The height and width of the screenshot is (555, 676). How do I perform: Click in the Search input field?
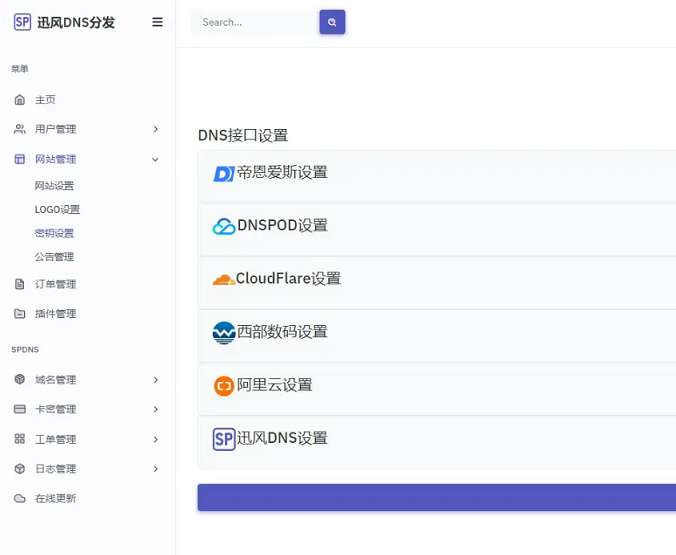click(255, 22)
